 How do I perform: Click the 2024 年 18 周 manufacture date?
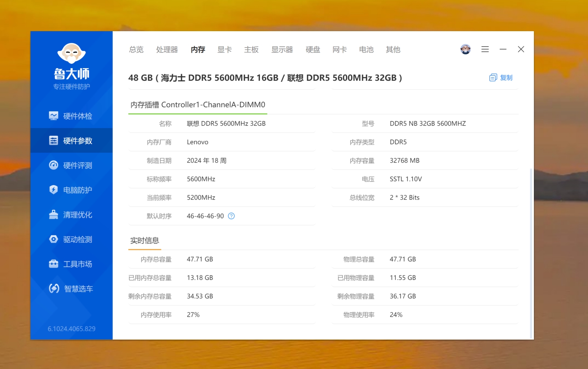[207, 160]
